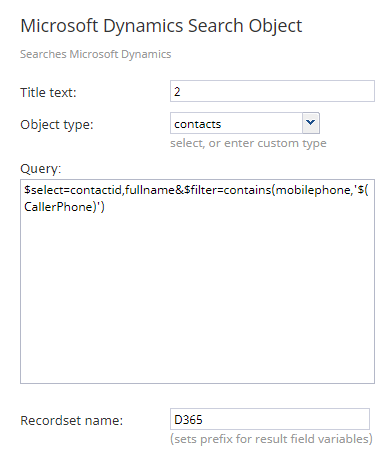Click the Microsoft Dynamics Search Object heading
389x468 pixels.
point(161,26)
